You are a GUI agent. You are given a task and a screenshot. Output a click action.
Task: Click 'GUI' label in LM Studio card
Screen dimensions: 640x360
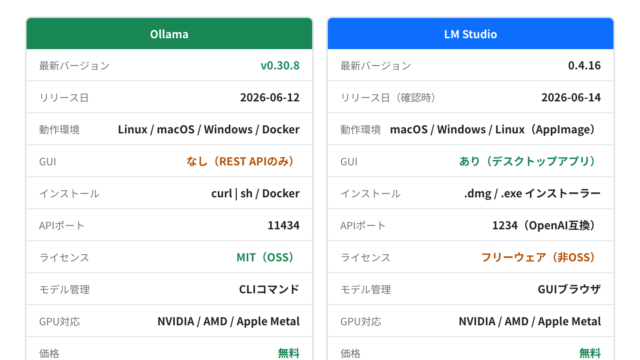(x=349, y=162)
